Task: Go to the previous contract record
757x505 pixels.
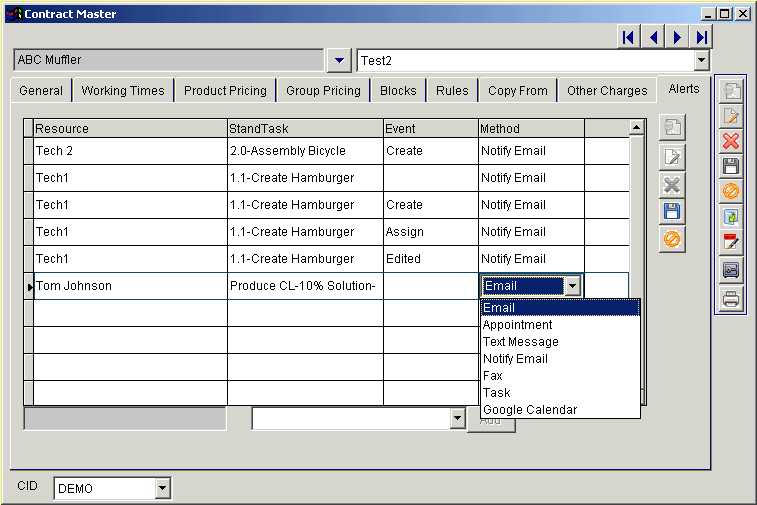Action: (x=653, y=37)
